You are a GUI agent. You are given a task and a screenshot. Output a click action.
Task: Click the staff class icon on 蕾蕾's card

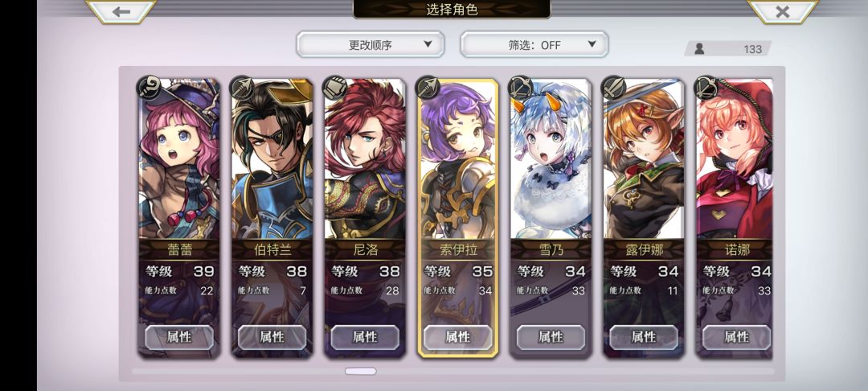pyautogui.click(x=149, y=88)
